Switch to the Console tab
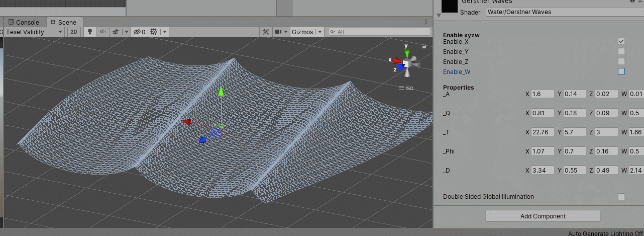Image resolution: width=644 pixels, height=236 pixels. tap(24, 22)
